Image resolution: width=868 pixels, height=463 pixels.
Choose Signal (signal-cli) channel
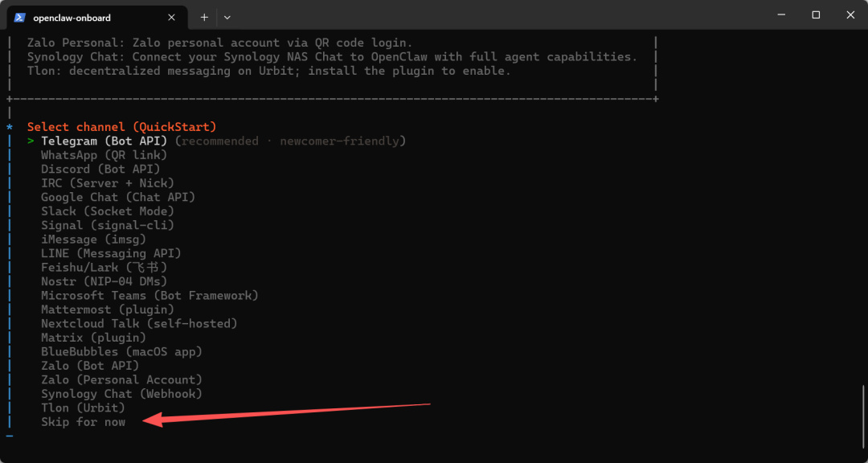click(x=108, y=226)
